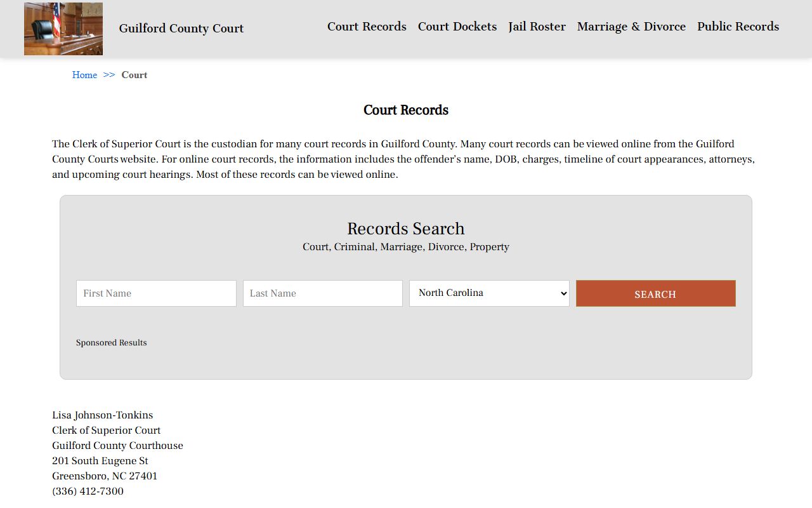Viewport: 812px width, 508px height.
Task: Expand the North Carolina state dropdown
Action: (489, 293)
